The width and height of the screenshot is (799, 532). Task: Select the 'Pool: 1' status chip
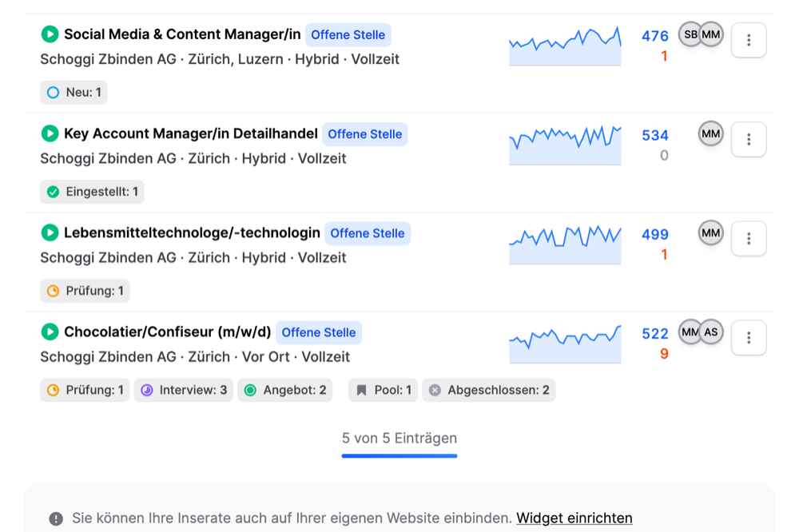[x=384, y=390]
